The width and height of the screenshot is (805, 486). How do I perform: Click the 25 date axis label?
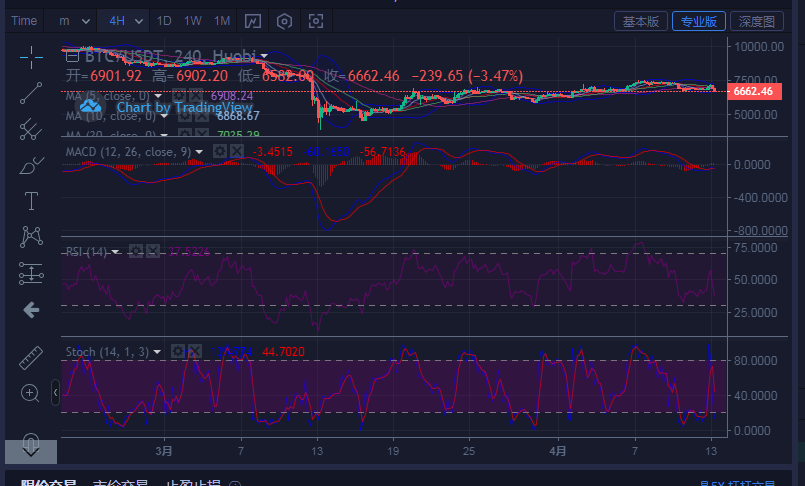coord(469,451)
